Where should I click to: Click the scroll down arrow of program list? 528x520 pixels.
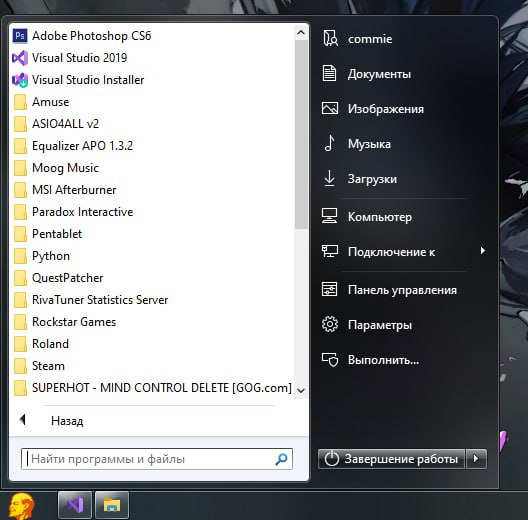click(301, 390)
